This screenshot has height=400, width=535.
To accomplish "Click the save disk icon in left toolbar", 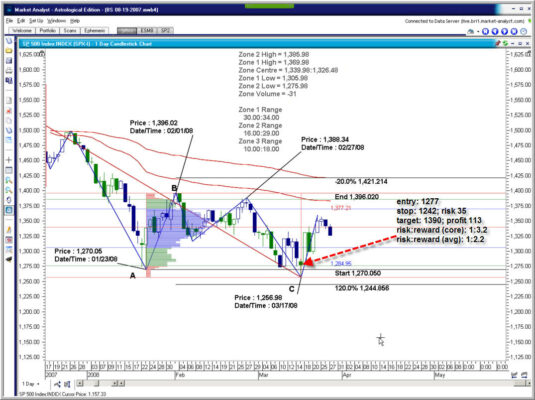I will (9, 60).
